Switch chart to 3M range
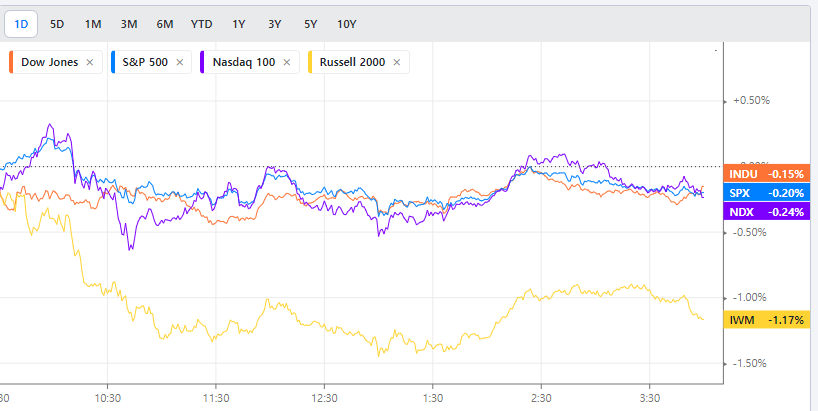Image resolution: width=818 pixels, height=411 pixels. (128, 23)
